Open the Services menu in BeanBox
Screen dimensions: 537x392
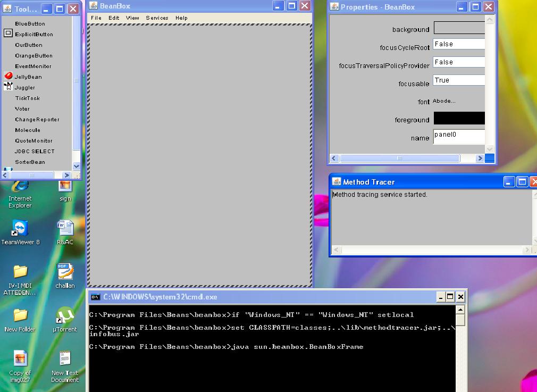[157, 18]
